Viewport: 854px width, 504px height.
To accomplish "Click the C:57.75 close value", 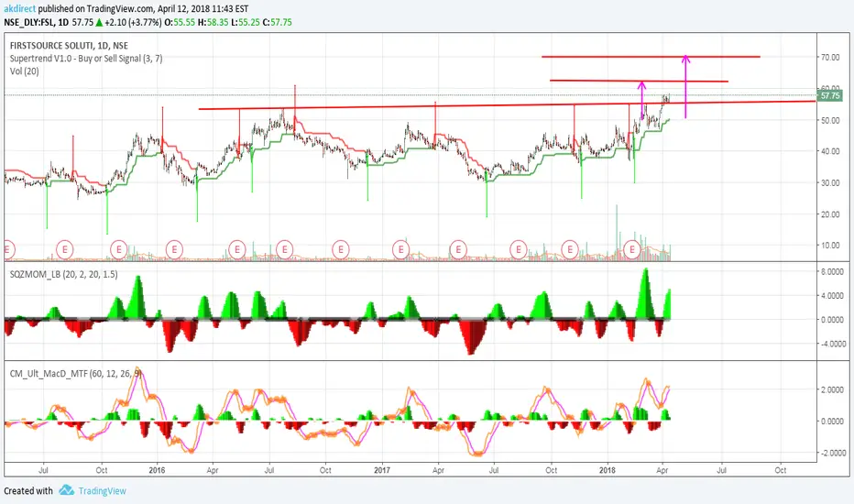I will coord(278,22).
